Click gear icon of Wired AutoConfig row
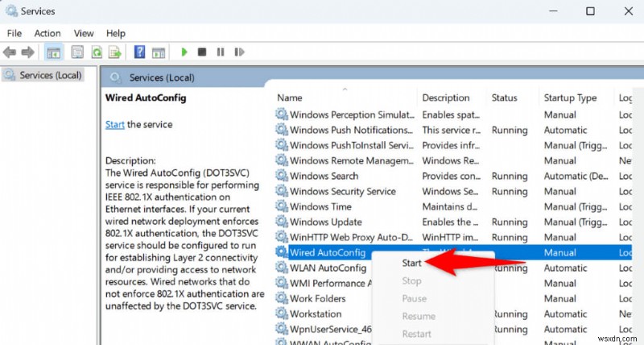The image size is (644, 345). click(281, 252)
